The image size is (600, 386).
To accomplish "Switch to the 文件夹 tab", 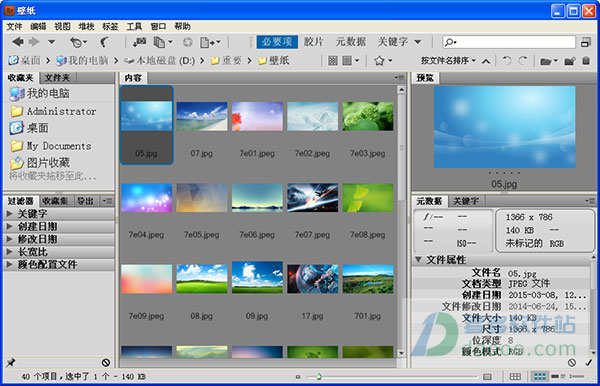I will [x=57, y=78].
